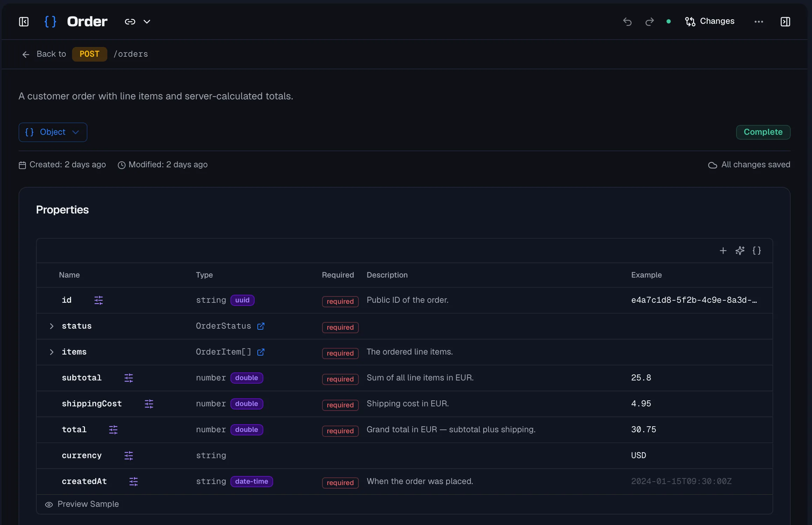Screen dimensions: 812x525
Task: Open OrderItem[] schema external link icon
Action: tap(261, 352)
